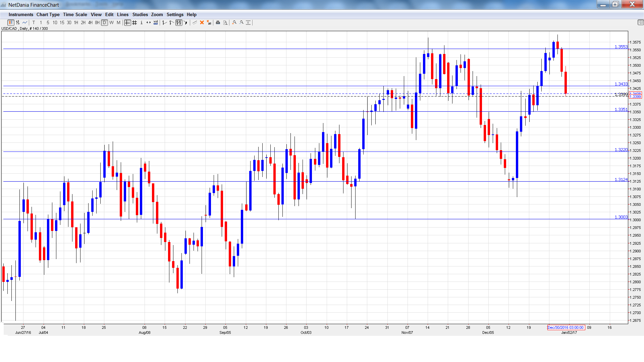644x362 pixels.
Task: Show volume with the vol icon
Action: coord(156,22)
